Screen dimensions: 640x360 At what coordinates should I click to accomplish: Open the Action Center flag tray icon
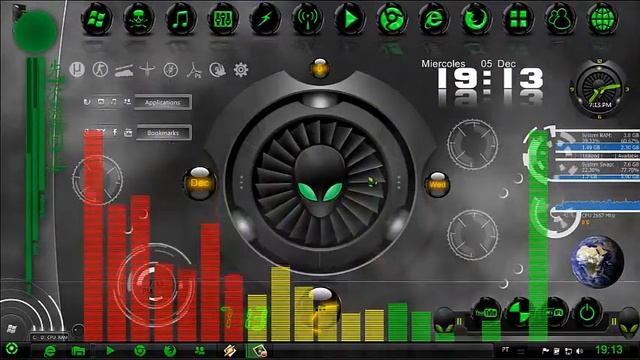click(545, 351)
